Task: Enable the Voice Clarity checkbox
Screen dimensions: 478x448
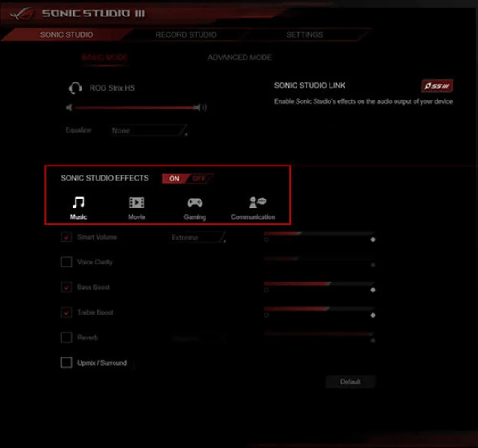Action: [66, 262]
